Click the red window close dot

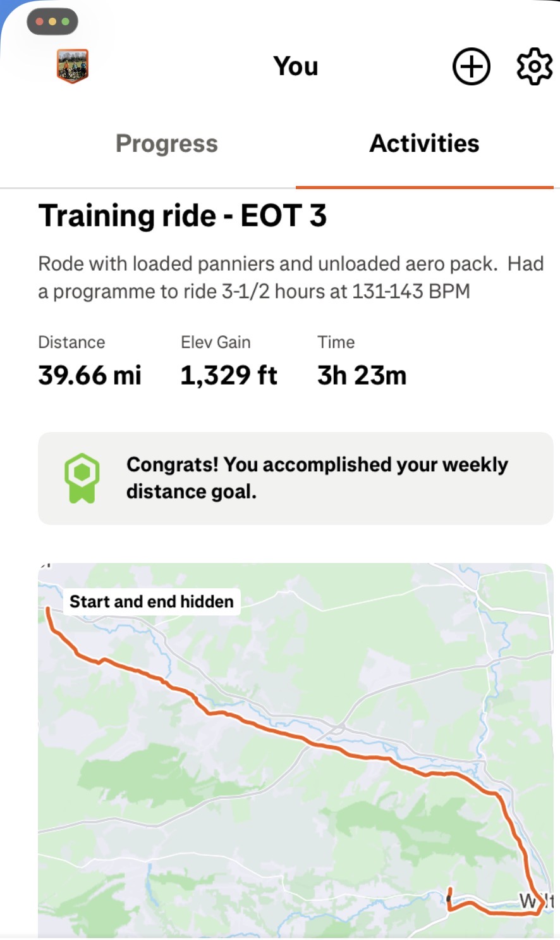point(40,22)
